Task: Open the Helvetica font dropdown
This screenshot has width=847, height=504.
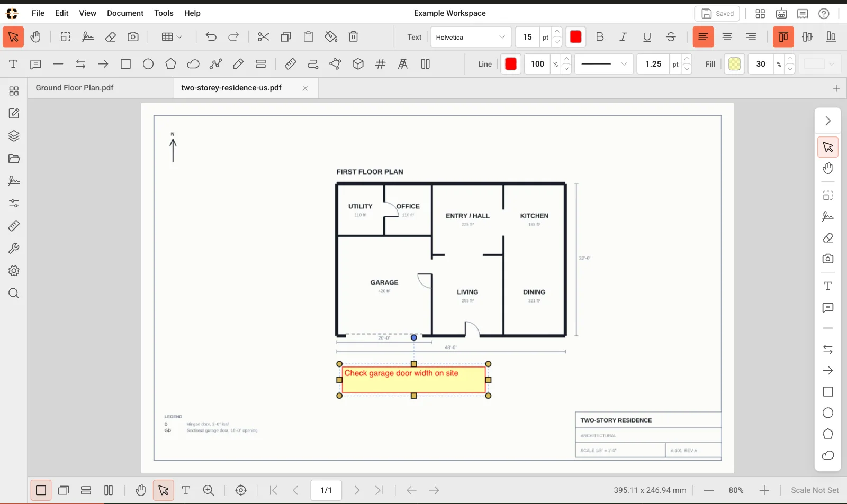Action: click(x=471, y=37)
